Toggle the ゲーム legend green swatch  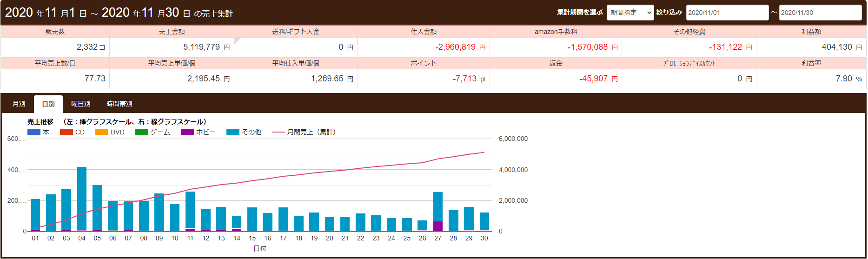[141, 132]
